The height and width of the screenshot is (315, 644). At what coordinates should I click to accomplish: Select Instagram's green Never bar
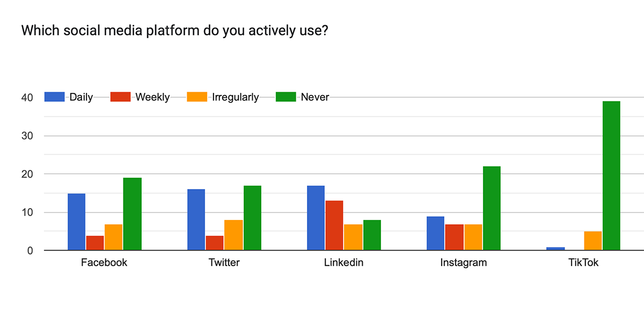click(492, 208)
